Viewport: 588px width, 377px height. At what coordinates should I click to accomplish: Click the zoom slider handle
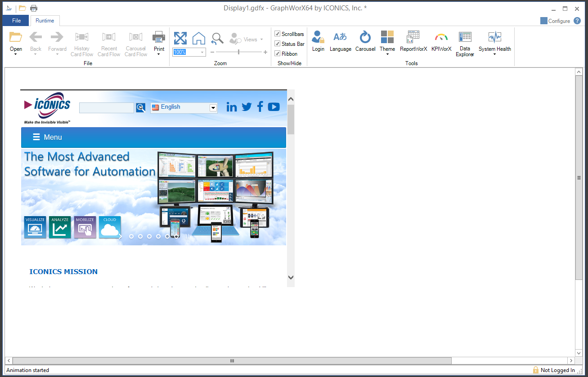tap(238, 52)
